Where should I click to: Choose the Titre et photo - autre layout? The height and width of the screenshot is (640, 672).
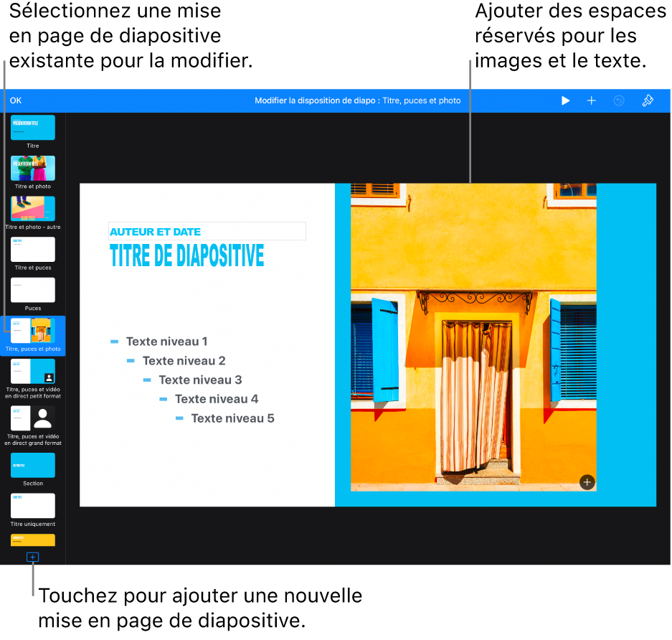coord(33,209)
